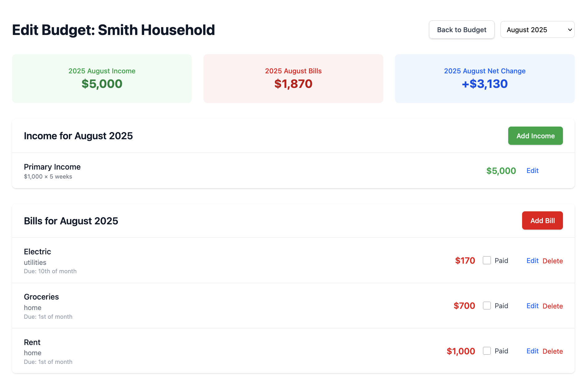The height and width of the screenshot is (384, 588).
Task: Open the August 2025 month dropdown
Action: 537,29
